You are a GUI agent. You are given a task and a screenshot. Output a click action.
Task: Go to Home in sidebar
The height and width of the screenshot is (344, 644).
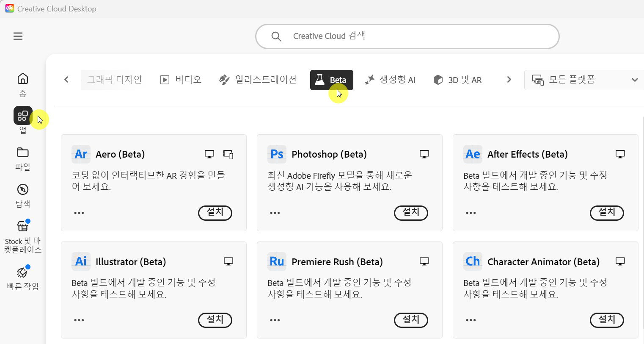[x=23, y=84]
